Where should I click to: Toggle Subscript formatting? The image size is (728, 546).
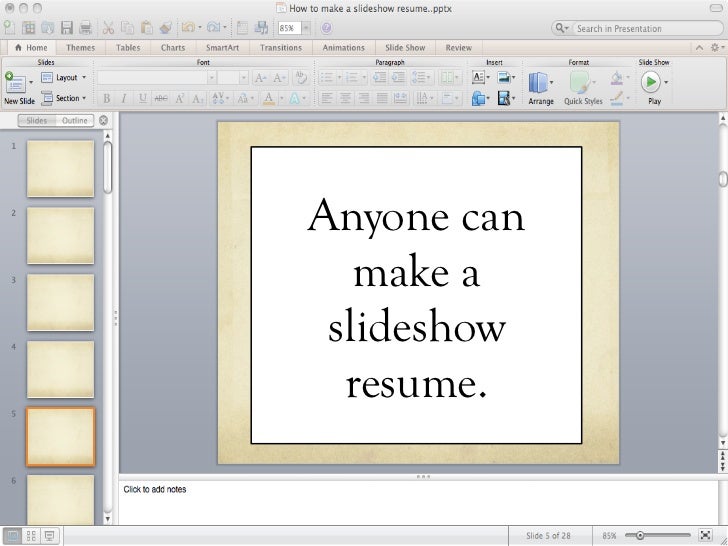(198, 98)
